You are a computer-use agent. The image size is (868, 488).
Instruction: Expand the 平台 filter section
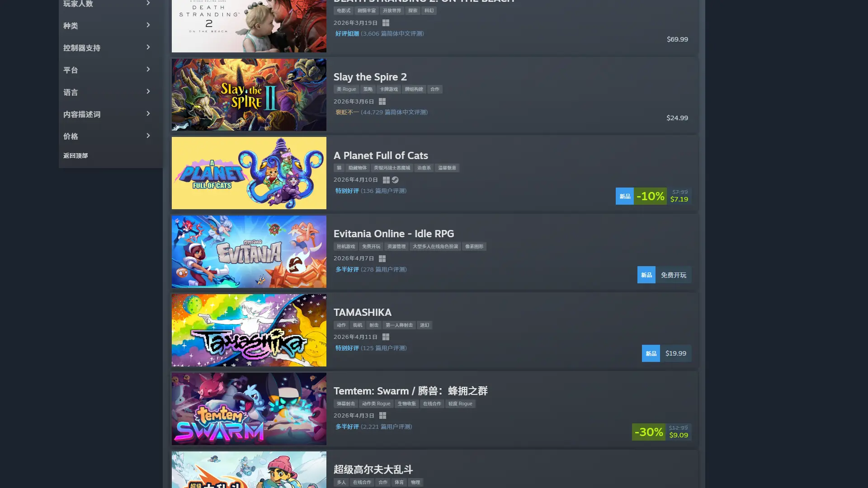pos(107,70)
